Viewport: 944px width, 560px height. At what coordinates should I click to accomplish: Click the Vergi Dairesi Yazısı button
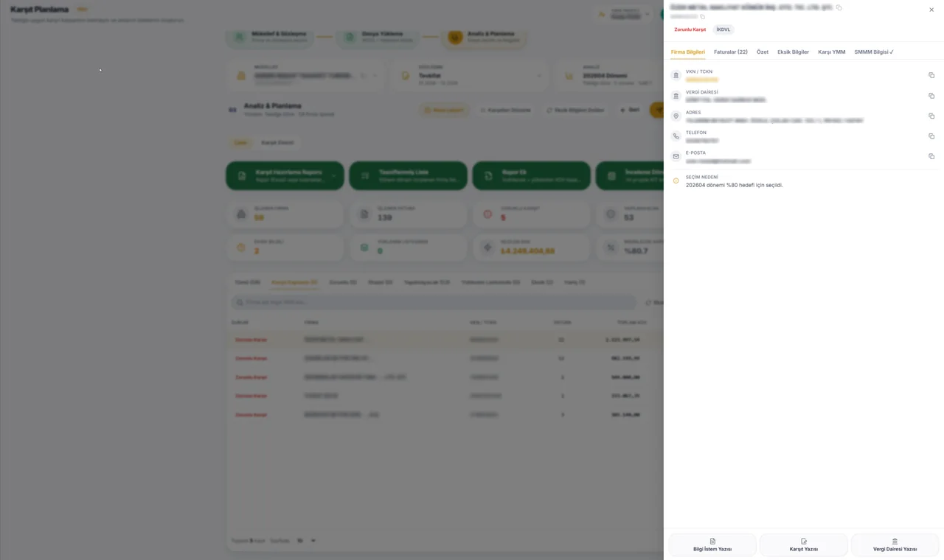pyautogui.click(x=895, y=545)
